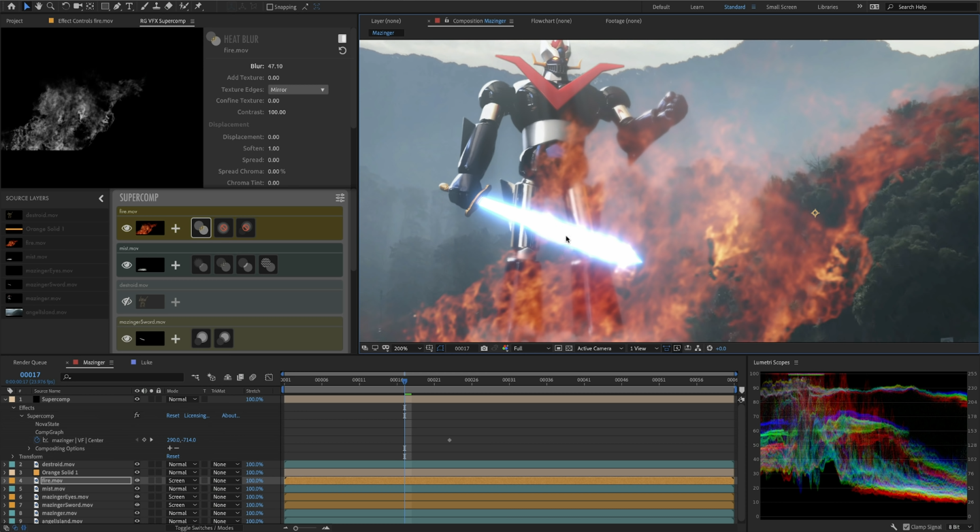Viewport: 980px width, 532px height.
Task: Expand the Transform property group
Action: (x=12, y=456)
